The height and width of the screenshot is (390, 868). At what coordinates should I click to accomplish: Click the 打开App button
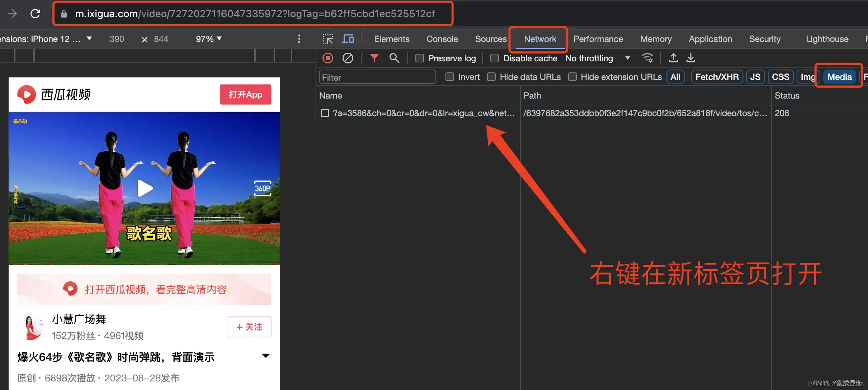(x=245, y=95)
